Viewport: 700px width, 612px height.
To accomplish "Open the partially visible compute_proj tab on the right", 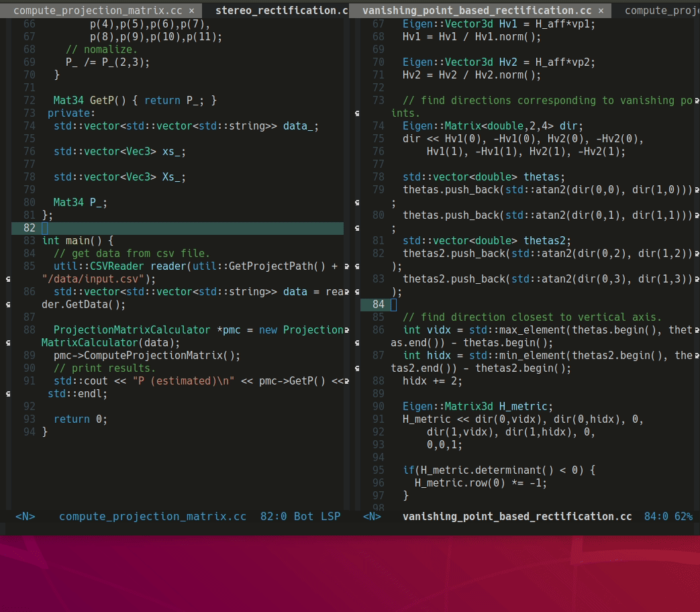I will [x=662, y=10].
